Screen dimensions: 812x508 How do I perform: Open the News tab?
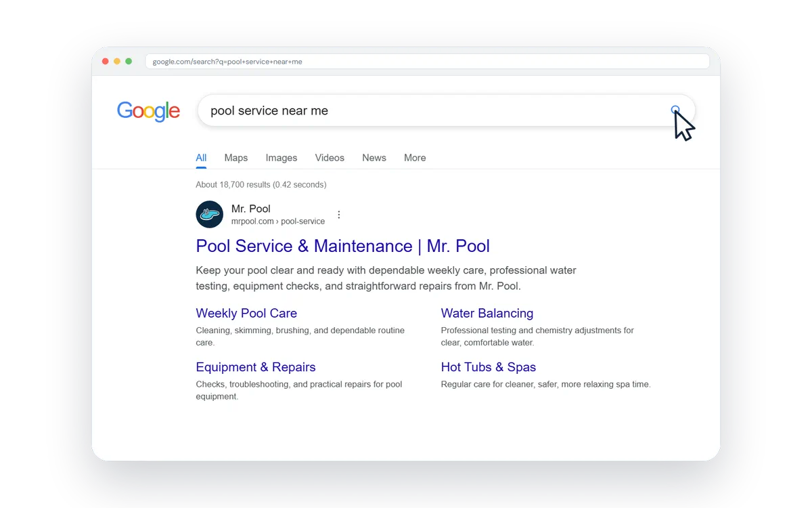pos(374,158)
